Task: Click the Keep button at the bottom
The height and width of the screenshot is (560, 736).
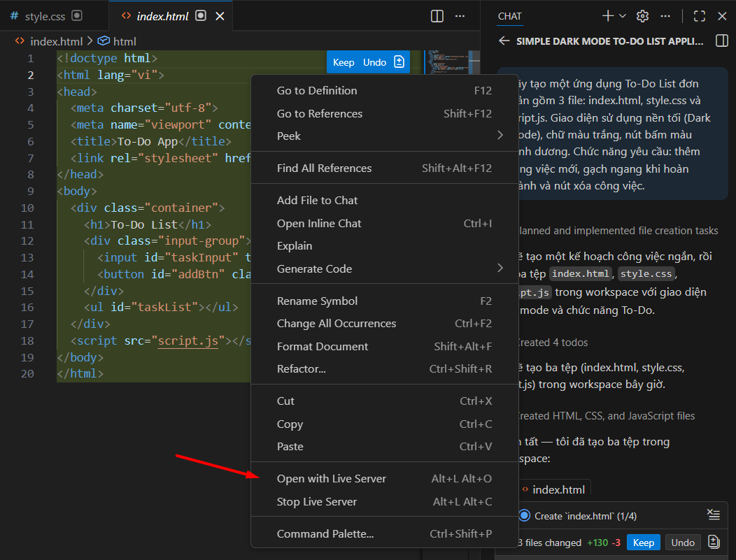Action: coord(643,542)
